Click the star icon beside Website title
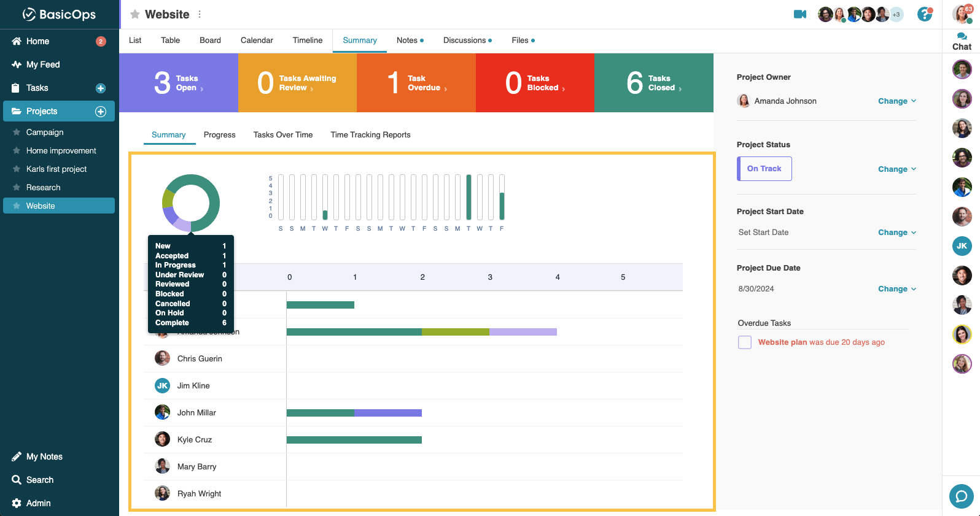 tap(135, 14)
